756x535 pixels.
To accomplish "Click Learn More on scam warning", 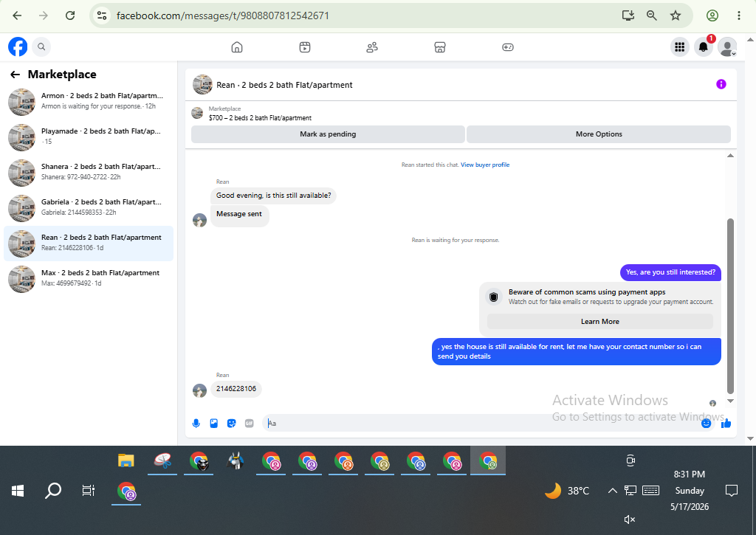I will (599, 322).
